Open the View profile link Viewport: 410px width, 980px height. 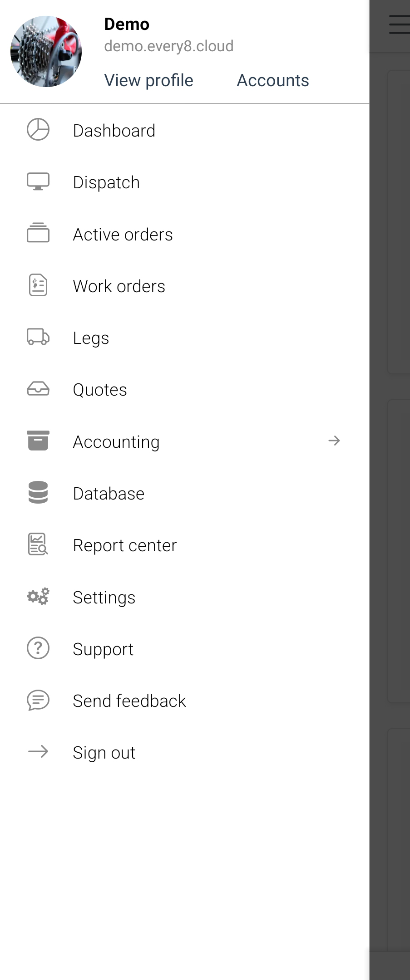148,80
